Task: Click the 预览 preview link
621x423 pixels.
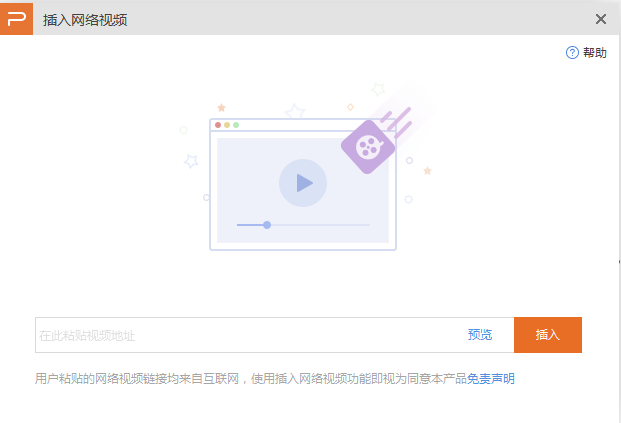Action: 480,335
